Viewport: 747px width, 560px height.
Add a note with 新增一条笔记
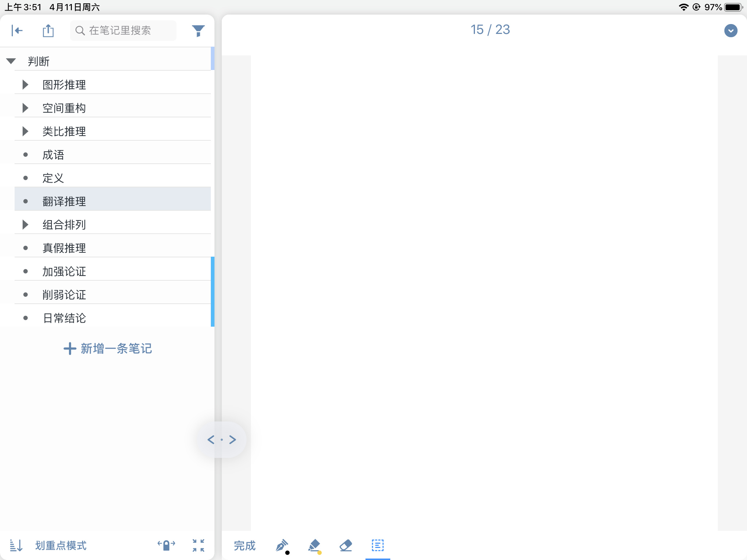pyautogui.click(x=108, y=349)
